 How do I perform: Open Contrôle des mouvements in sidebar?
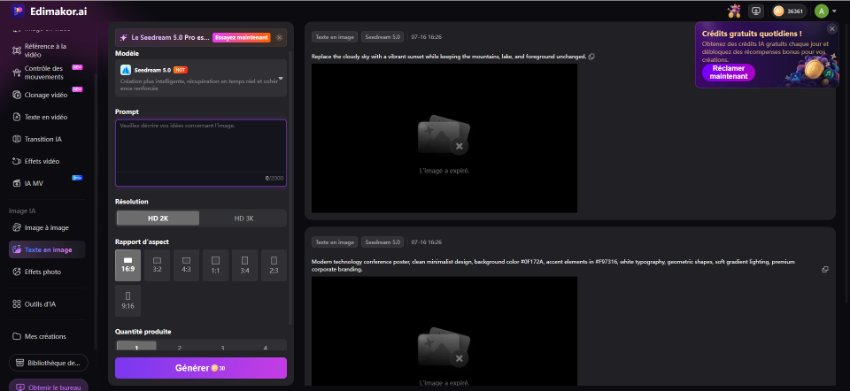46,73
